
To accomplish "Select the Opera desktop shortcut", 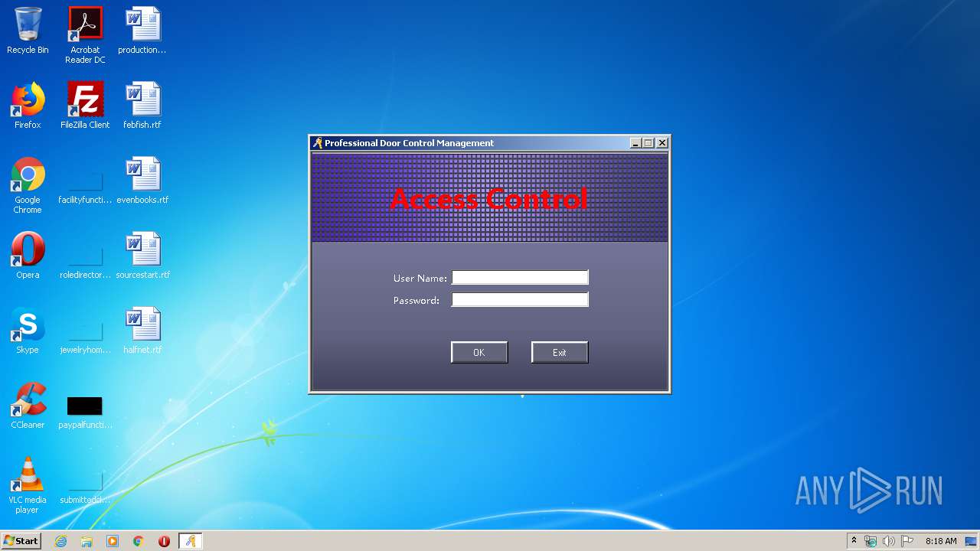I will point(28,256).
